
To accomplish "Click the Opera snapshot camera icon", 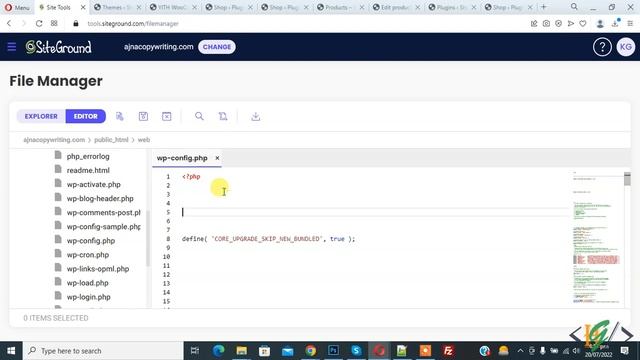I will pyautogui.click(x=546, y=24).
